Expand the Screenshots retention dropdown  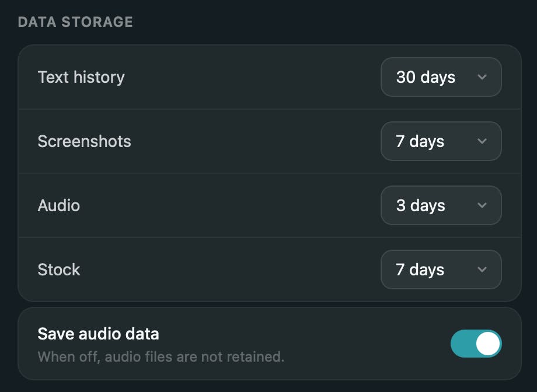tap(441, 141)
